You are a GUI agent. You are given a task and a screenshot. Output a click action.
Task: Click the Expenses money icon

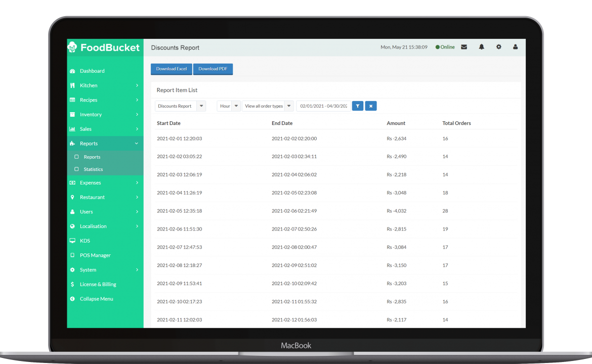coord(72,183)
